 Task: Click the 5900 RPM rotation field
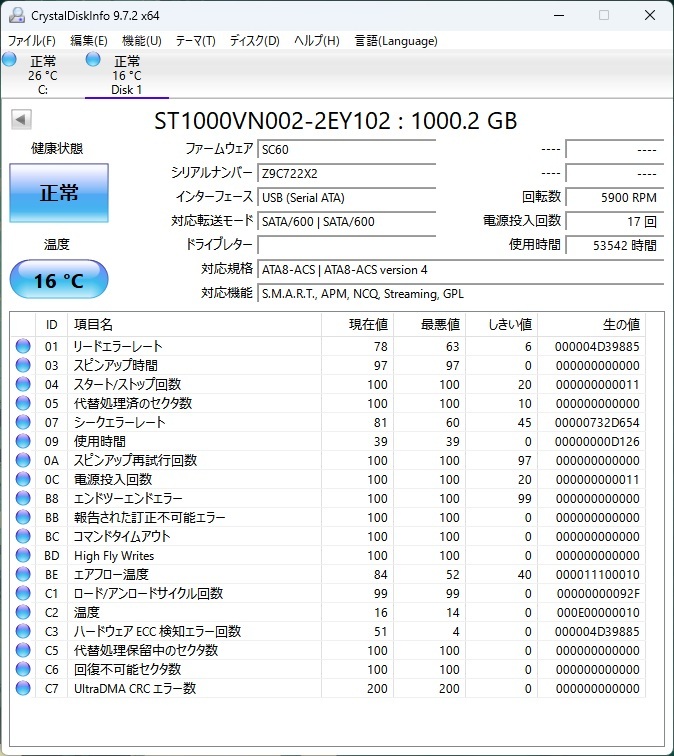pyautogui.click(x=614, y=198)
